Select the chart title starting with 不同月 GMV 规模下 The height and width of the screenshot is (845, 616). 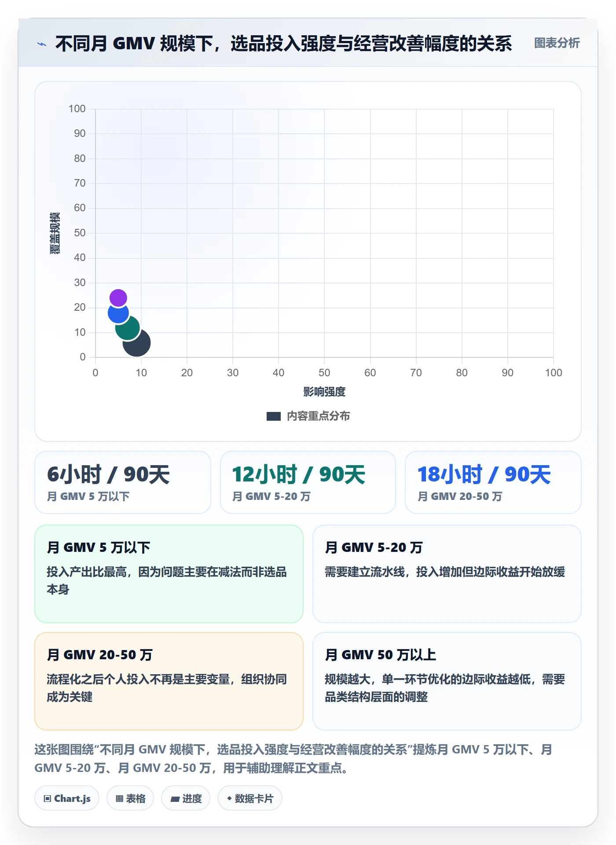point(283,44)
